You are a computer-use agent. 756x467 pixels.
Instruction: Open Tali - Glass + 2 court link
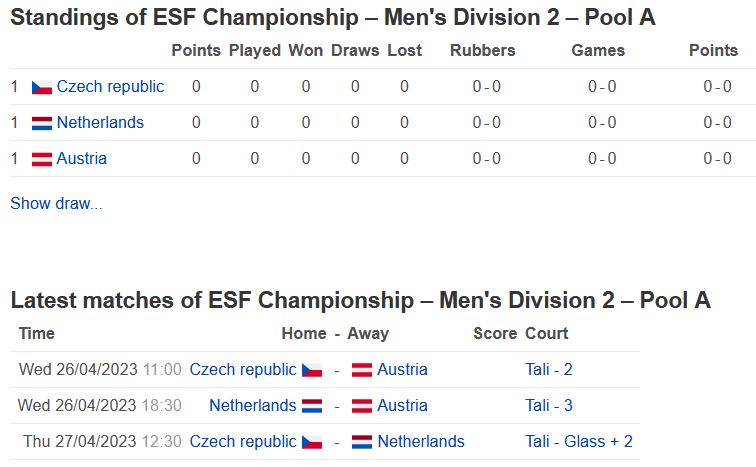pos(579,441)
